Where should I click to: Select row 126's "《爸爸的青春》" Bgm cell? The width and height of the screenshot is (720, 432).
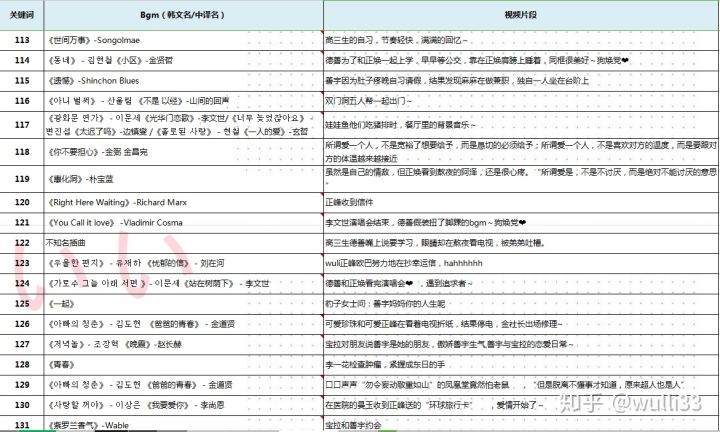pyautogui.click(x=183, y=324)
